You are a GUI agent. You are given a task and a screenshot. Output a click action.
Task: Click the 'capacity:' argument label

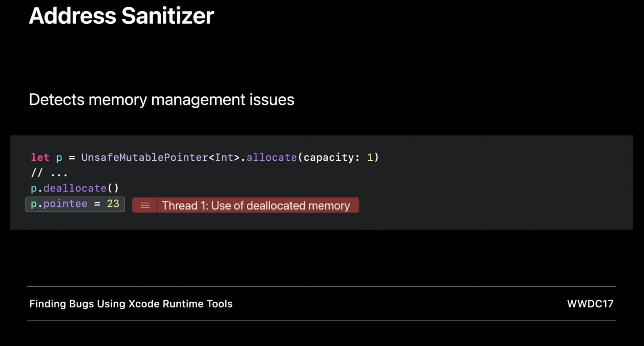point(331,157)
